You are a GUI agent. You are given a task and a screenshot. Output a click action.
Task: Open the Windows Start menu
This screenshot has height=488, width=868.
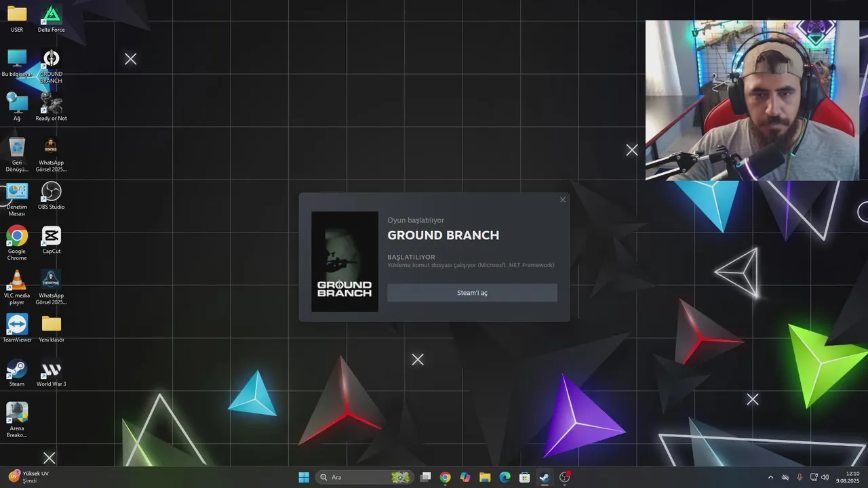coord(304,477)
